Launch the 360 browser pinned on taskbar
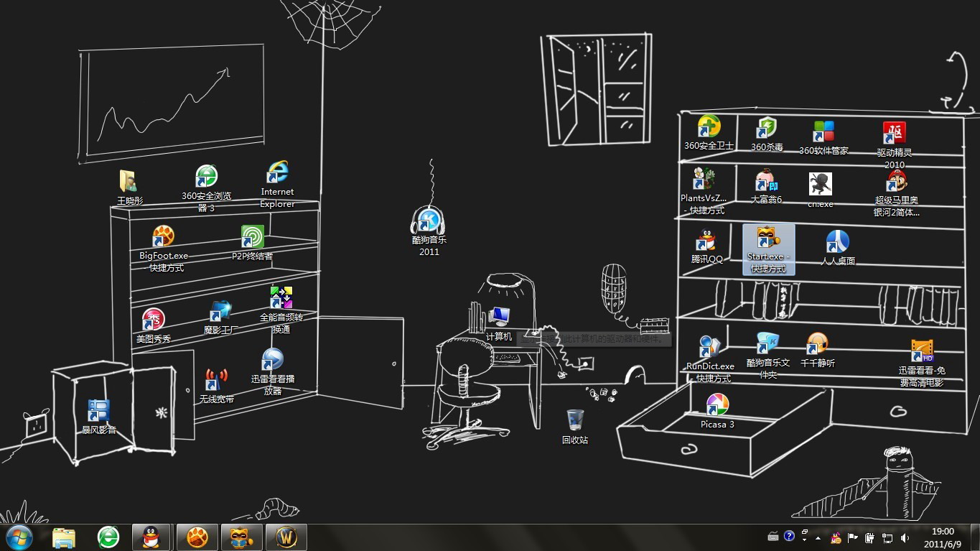This screenshot has height=551, width=980. pos(108,537)
